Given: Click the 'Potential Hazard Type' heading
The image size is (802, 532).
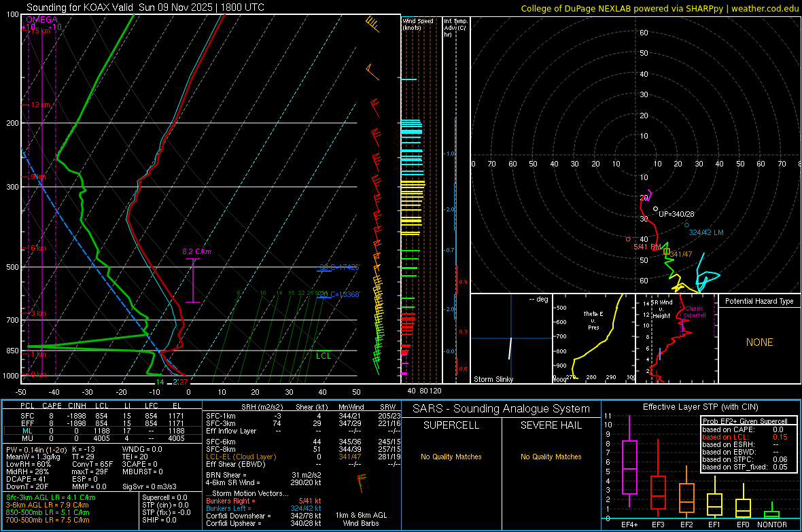Looking at the screenshot, I should tap(759, 301).
